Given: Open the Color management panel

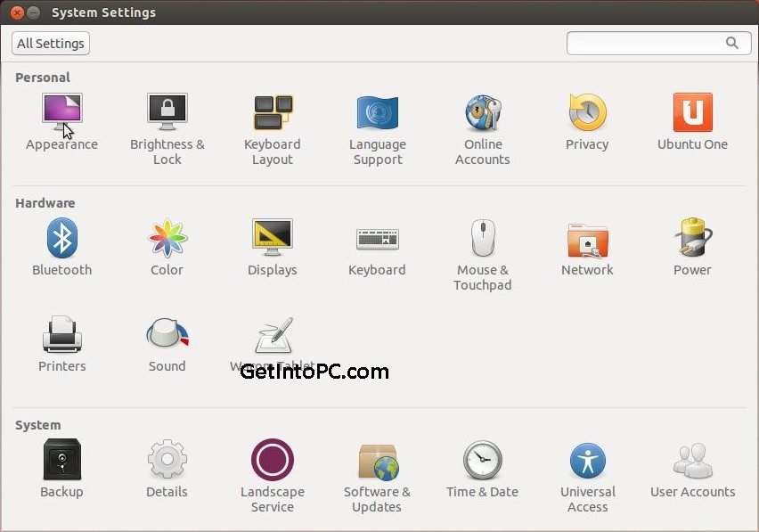Looking at the screenshot, I should pos(167,237).
